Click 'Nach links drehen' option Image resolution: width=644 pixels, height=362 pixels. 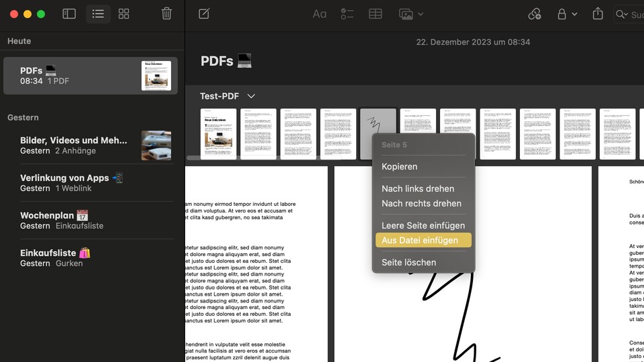click(417, 189)
